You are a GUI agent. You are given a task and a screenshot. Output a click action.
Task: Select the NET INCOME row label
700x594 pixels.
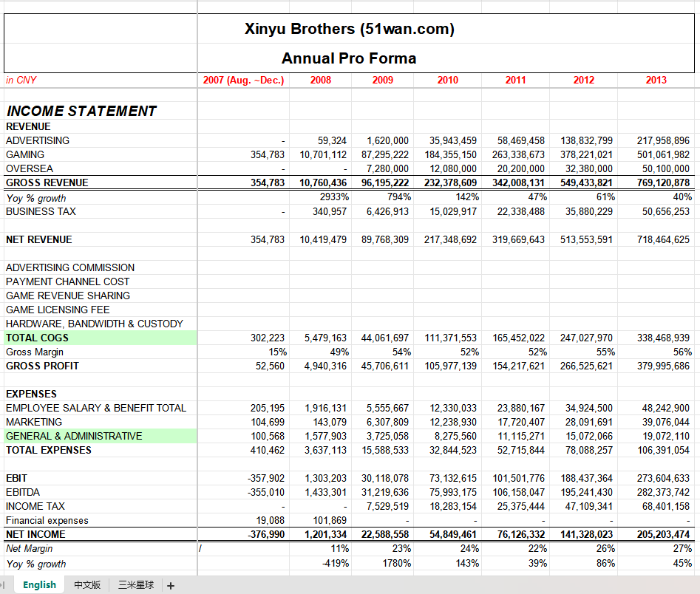(35, 535)
